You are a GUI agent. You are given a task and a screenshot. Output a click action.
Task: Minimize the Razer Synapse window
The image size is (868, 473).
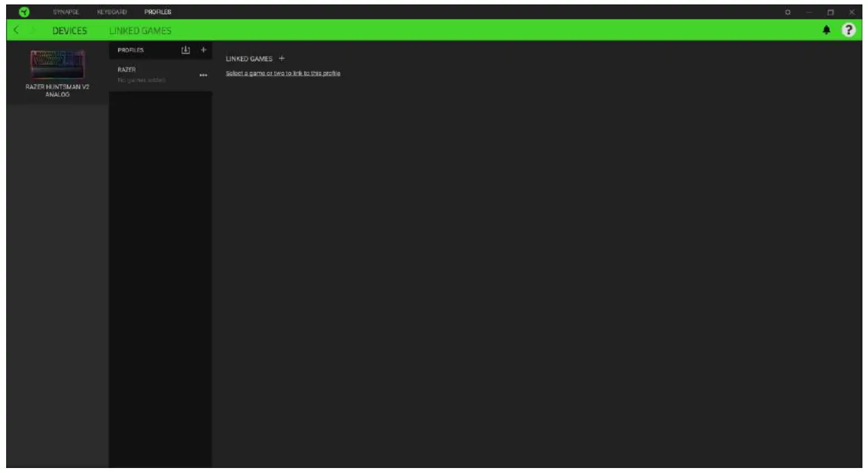809,12
